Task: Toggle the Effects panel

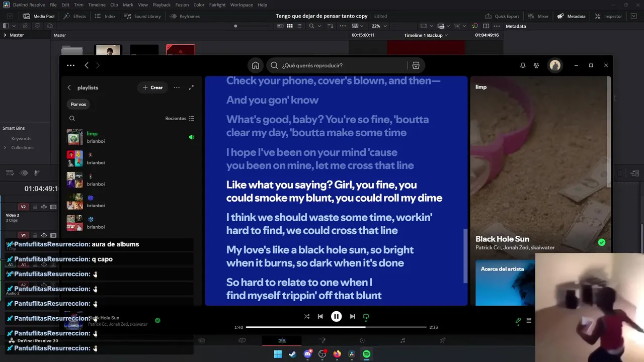Action: [74, 16]
